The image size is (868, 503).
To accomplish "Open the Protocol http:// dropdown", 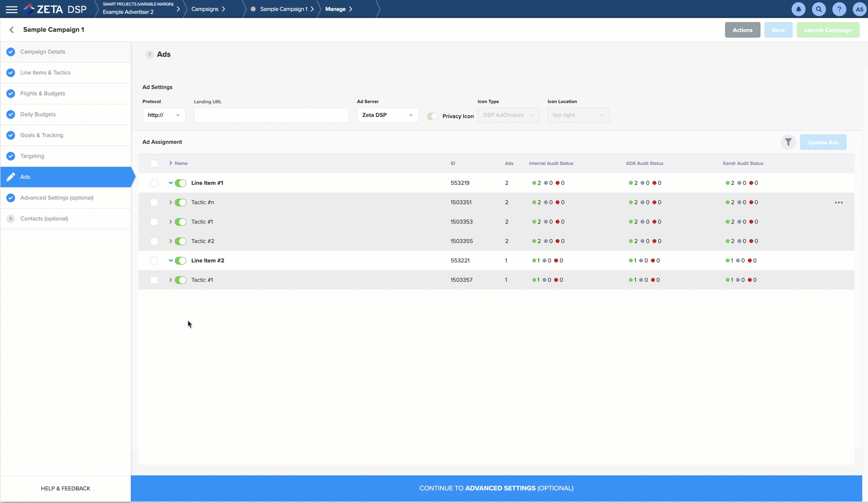I will 164,115.
